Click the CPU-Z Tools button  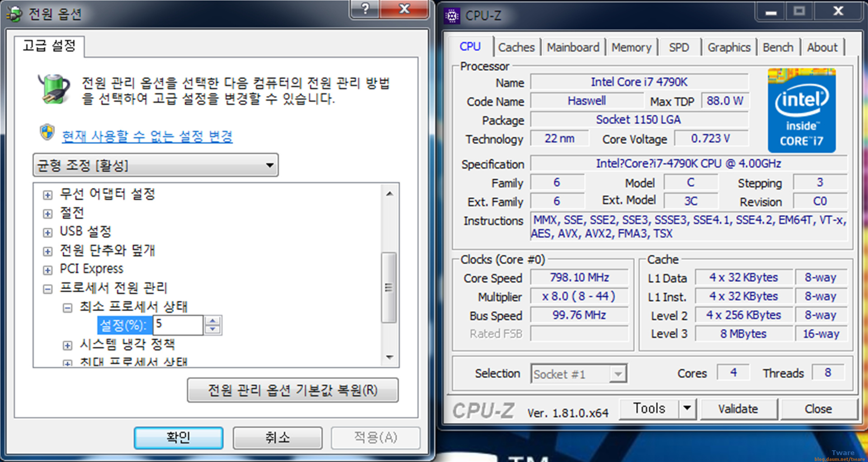tap(649, 408)
